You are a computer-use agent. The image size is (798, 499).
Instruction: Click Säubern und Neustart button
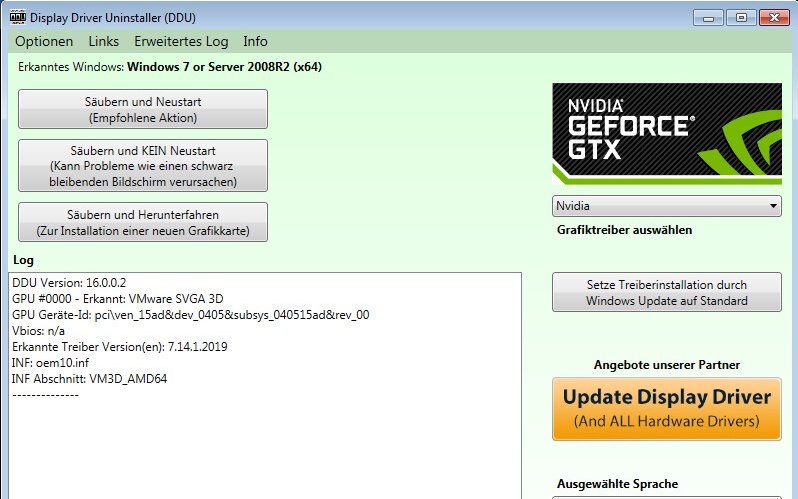click(143, 109)
